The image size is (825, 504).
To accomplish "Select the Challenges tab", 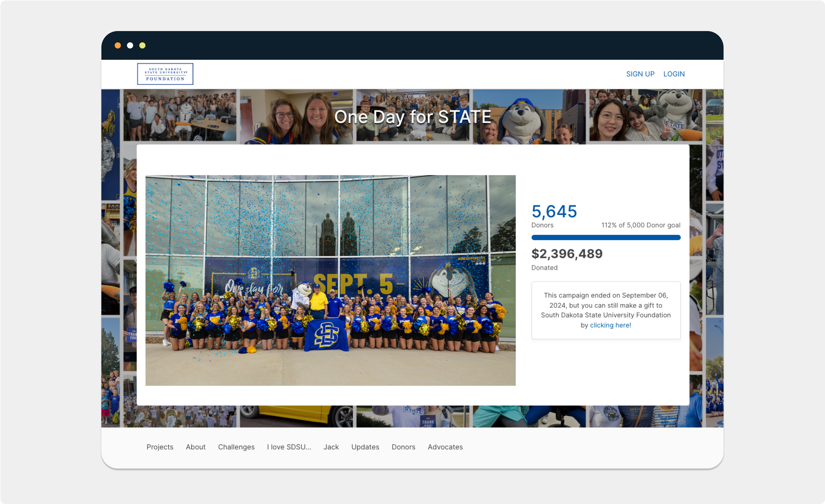I will tap(236, 447).
